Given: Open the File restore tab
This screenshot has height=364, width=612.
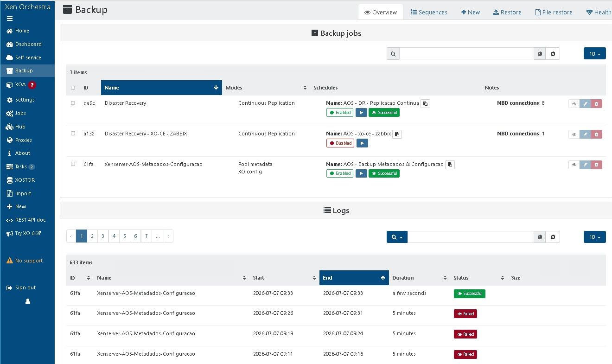Looking at the screenshot, I should [x=554, y=13].
